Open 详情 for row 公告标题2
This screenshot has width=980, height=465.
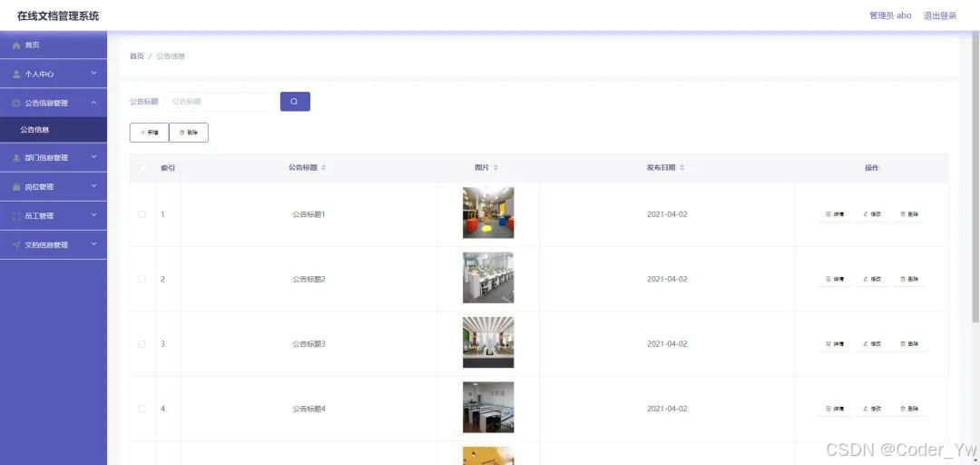click(835, 279)
